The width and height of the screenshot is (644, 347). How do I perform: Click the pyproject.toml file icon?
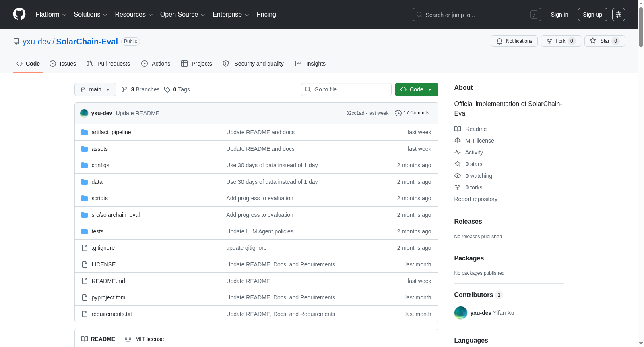point(85,297)
